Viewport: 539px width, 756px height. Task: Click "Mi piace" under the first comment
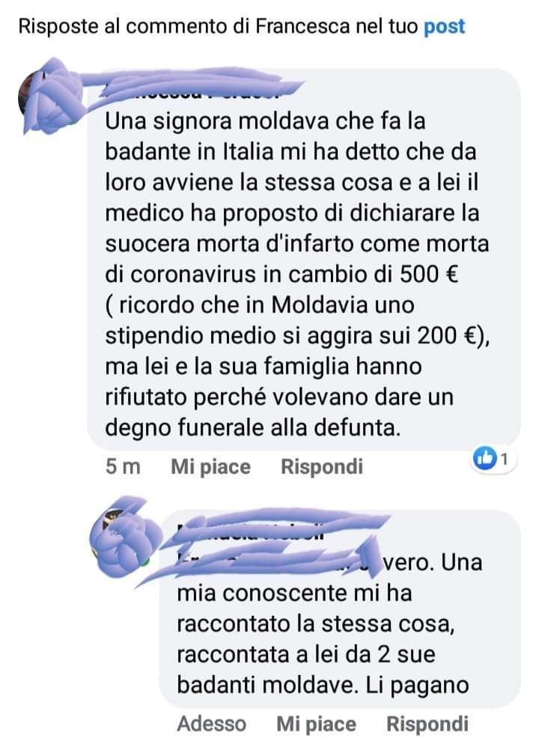(x=210, y=467)
